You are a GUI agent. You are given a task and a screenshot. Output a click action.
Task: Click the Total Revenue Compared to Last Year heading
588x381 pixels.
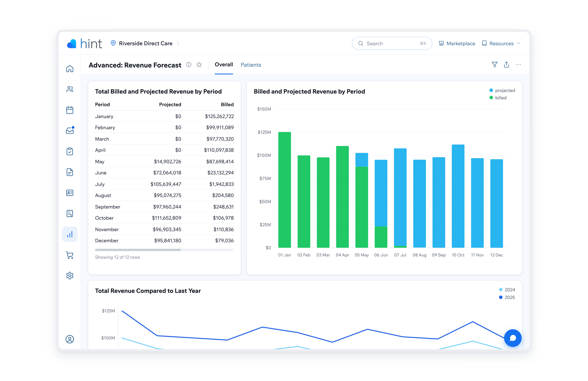click(x=148, y=291)
